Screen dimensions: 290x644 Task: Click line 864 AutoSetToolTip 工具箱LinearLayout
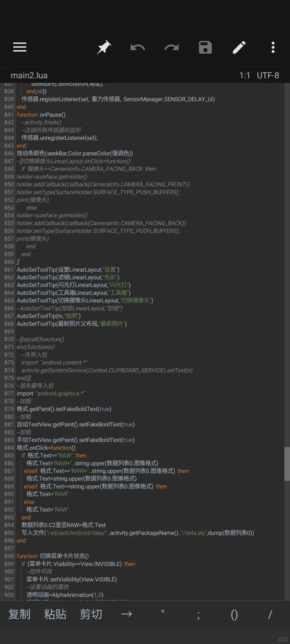[74, 293]
